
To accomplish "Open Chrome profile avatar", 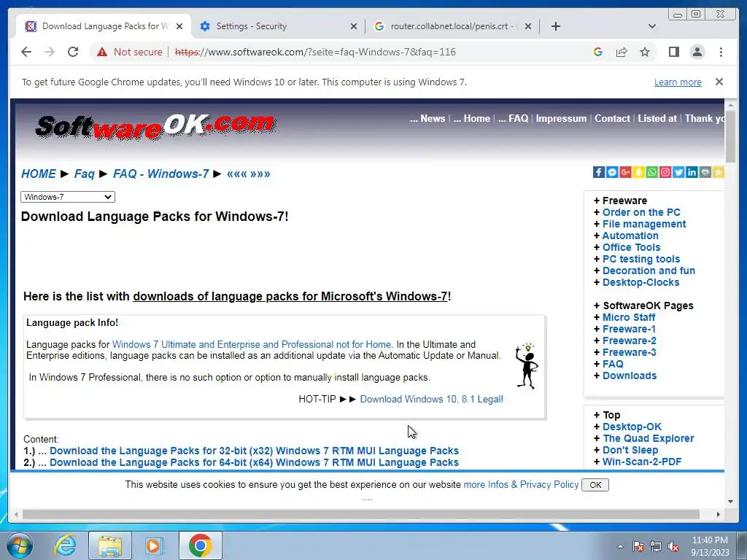I will click(697, 52).
